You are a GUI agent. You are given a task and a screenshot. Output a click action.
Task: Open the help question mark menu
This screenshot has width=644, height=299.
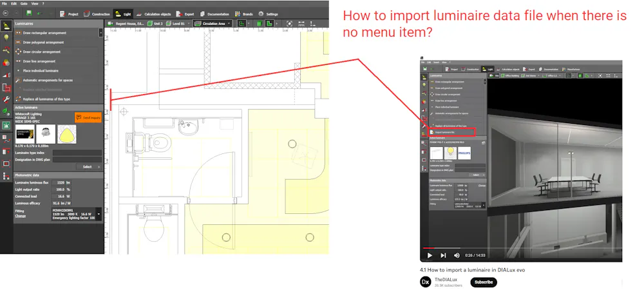click(x=44, y=3)
